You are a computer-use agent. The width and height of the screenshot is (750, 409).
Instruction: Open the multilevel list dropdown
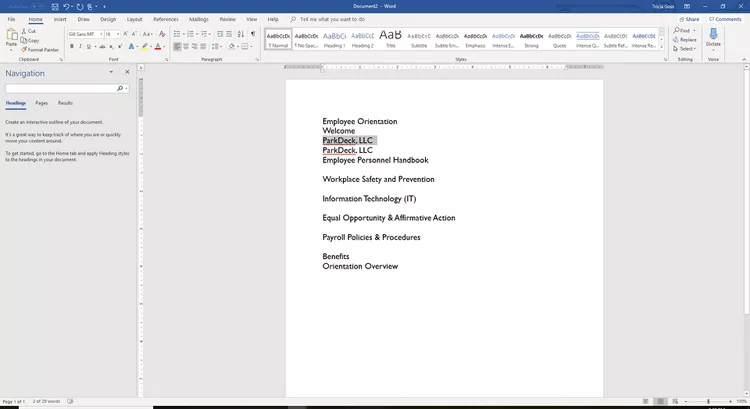[210, 34]
